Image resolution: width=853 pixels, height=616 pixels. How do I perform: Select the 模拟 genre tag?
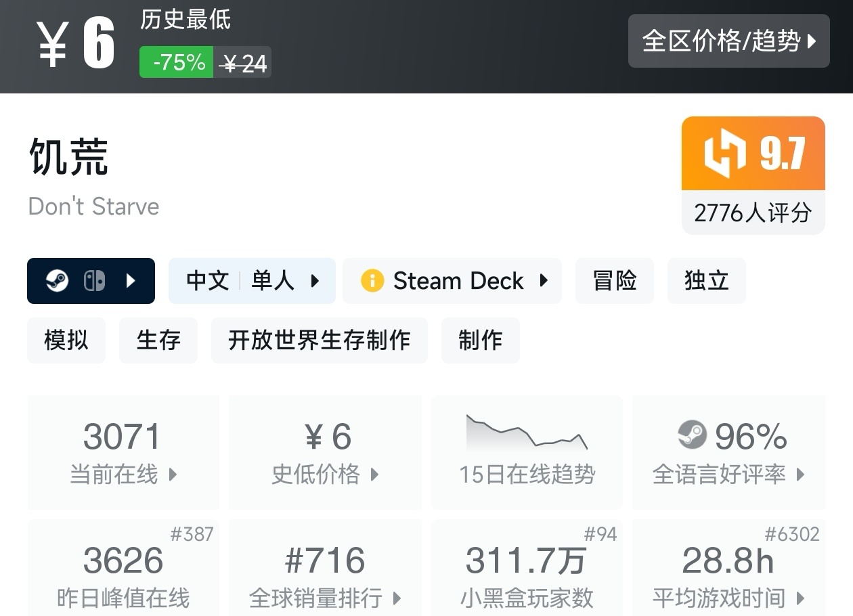(66, 340)
